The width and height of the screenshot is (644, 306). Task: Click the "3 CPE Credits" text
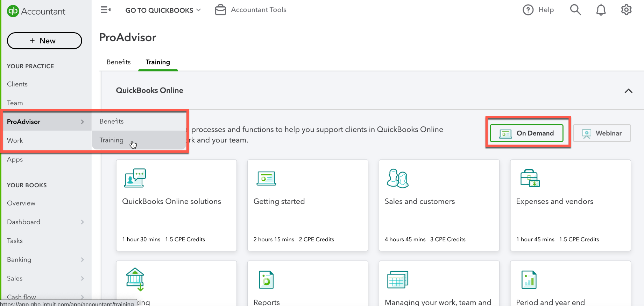click(x=448, y=239)
